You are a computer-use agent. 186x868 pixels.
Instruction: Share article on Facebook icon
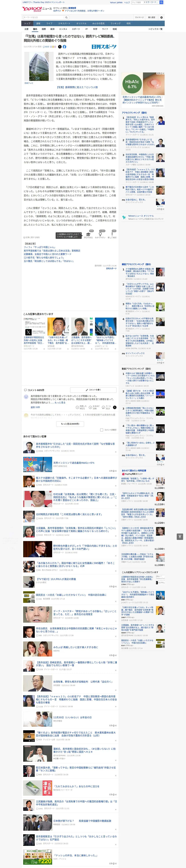[x=64, y=47]
